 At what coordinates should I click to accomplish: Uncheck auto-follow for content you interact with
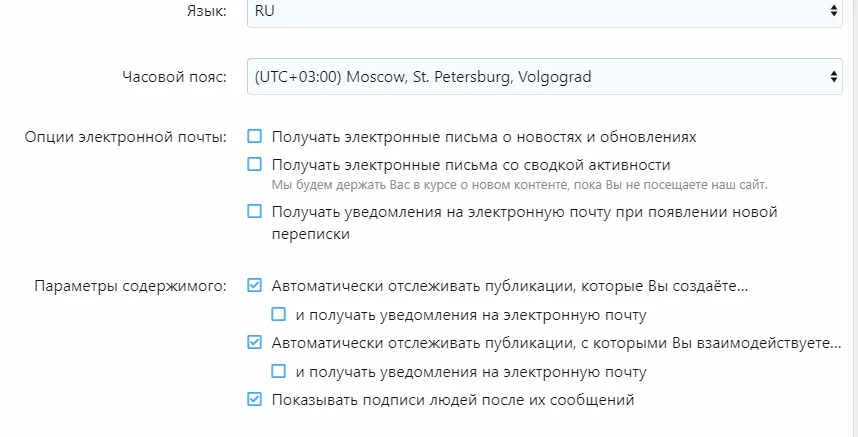(x=255, y=343)
